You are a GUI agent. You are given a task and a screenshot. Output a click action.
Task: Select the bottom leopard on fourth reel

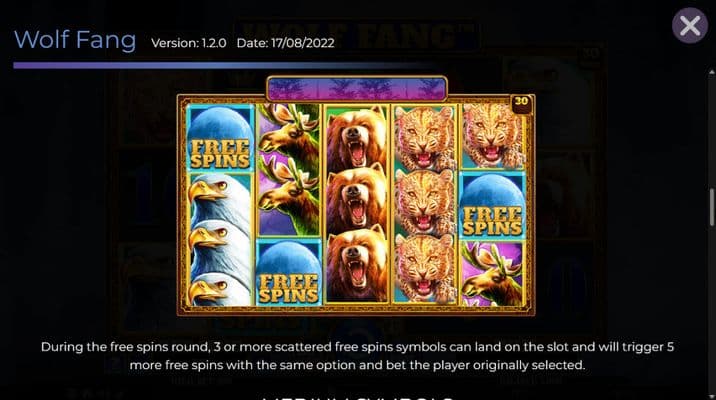(x=425, y=270)
